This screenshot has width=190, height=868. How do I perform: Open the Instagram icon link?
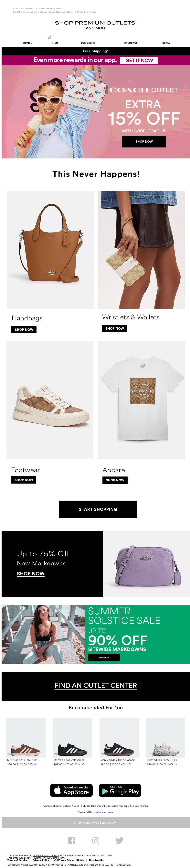coord(96,840)
